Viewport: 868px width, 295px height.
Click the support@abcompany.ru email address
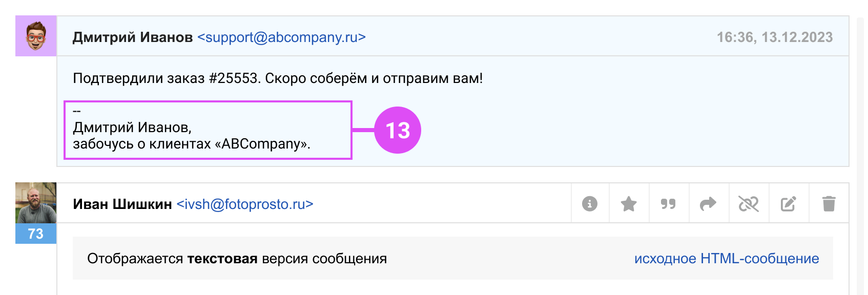[x=281, y=37]
